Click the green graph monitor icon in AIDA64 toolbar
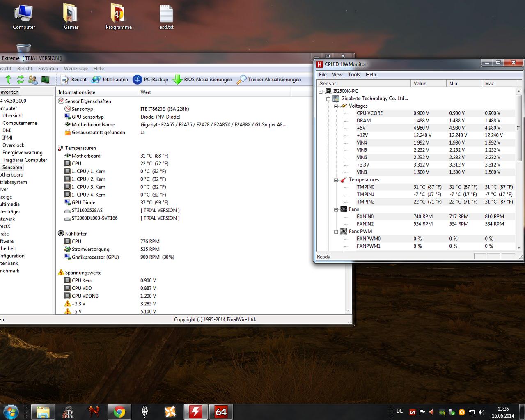The width and height of the screenshot is (525, 420). pyautogui.click(x=45, y=79)
